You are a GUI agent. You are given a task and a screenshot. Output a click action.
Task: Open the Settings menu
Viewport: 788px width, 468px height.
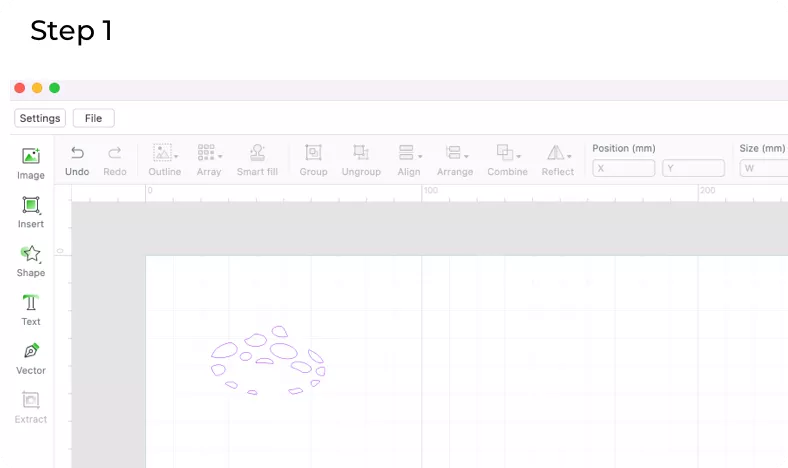click(40, 118)
